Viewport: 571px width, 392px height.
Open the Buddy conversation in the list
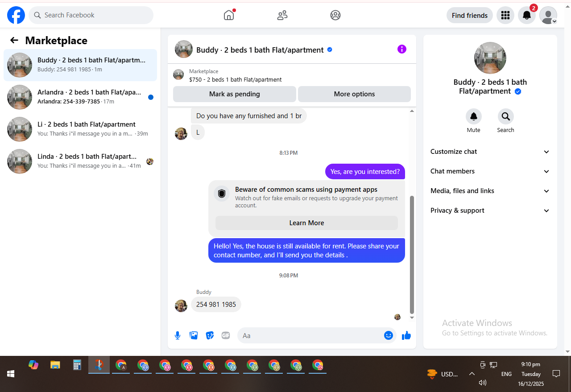(80, 65)
